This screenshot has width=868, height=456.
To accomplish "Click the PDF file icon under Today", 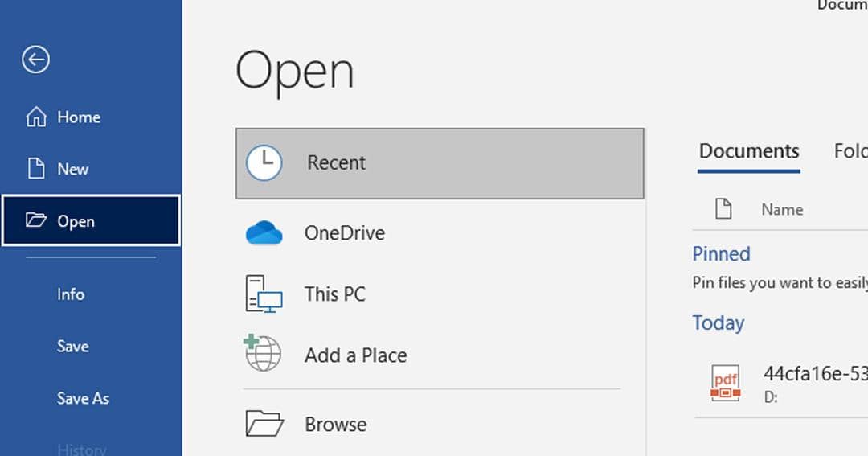I will (x=725, y=383).
